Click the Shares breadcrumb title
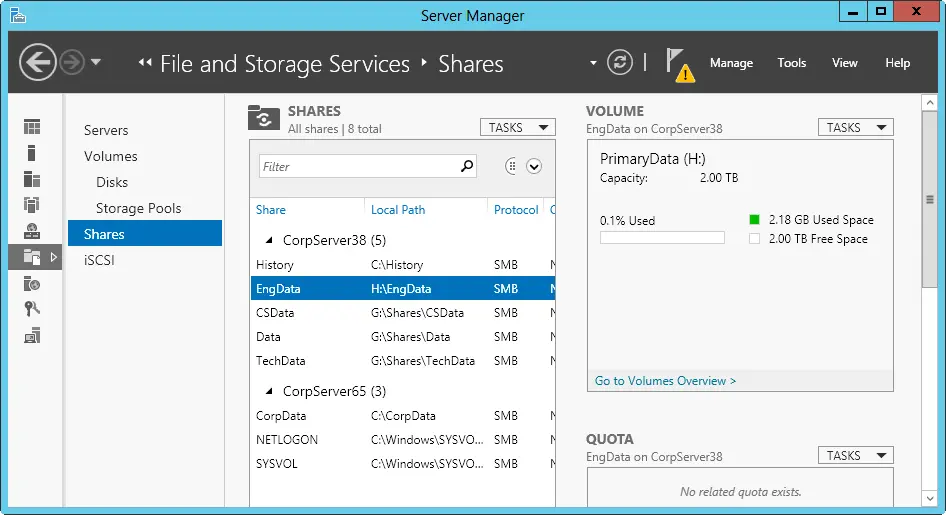 click(471, 64)
